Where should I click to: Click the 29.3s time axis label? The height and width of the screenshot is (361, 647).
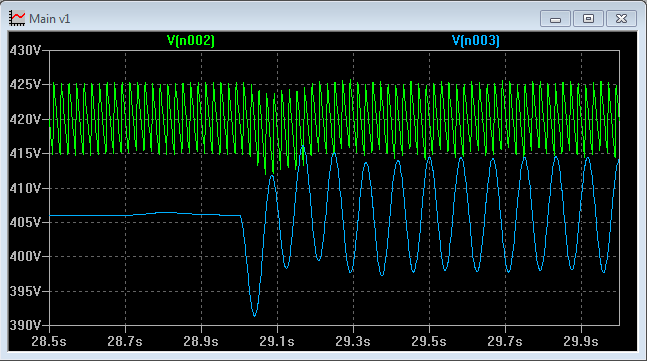(353, 341)
